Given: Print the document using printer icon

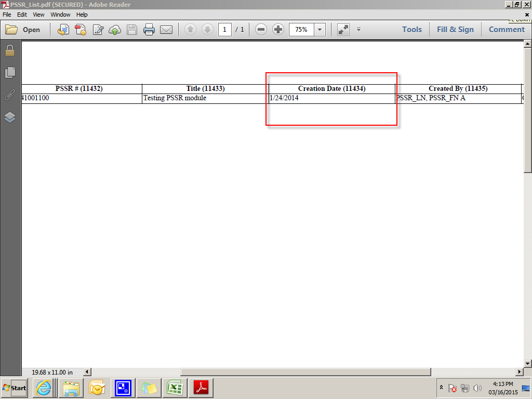Looking at the screenshot, I should pyautogui.click(x=149, y=30).
